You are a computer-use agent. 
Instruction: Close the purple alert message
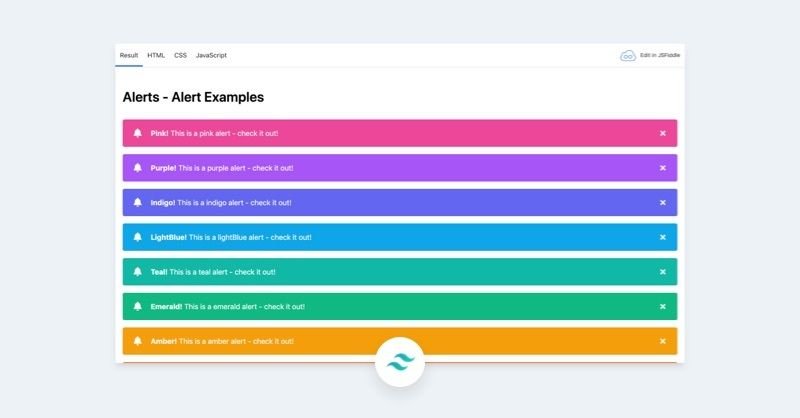pyautogui.click(x=663, y=168)
